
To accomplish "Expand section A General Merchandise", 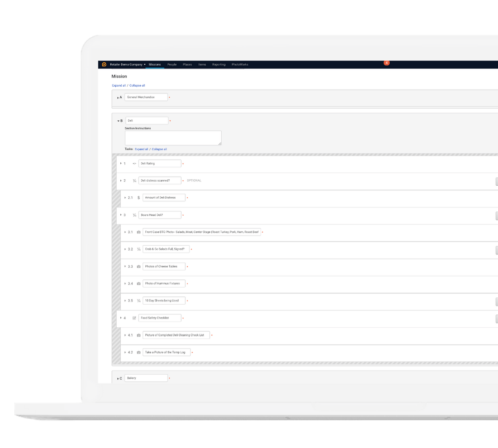I will tap(117, 97).
